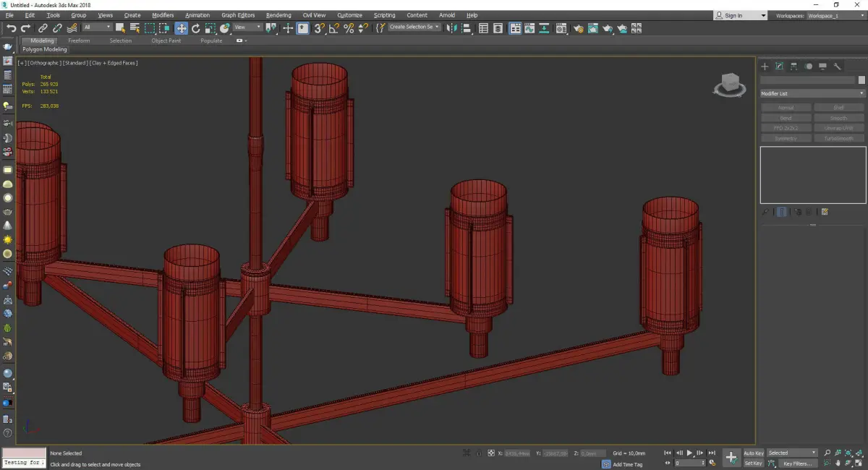Click the Add Time Tag label

(627, 464)
